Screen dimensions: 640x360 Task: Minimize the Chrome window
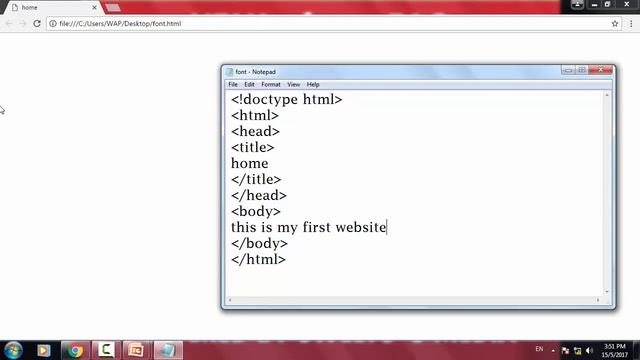(594, 4)
